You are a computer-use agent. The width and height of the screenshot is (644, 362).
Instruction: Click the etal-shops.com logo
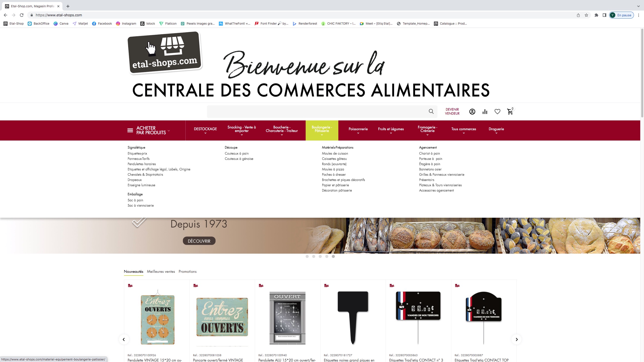point(165,53)
